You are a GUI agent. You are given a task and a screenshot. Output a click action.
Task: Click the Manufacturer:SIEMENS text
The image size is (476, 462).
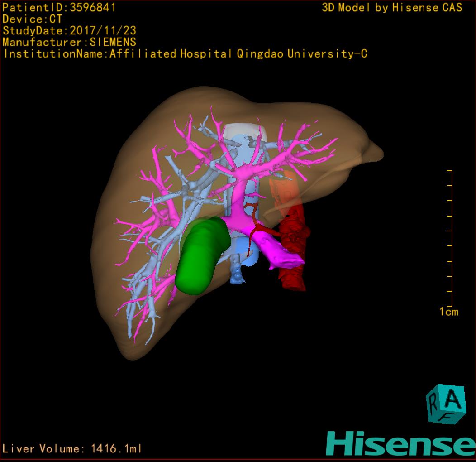[69, 42]
